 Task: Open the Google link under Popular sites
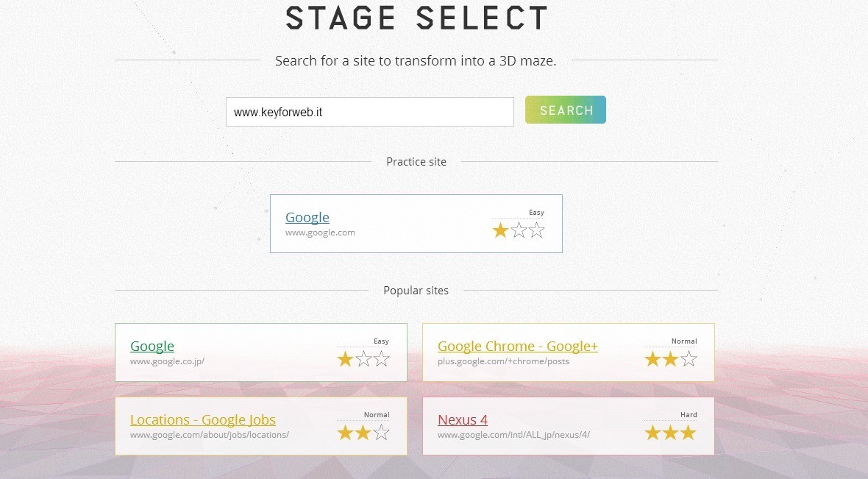[152, 346]
